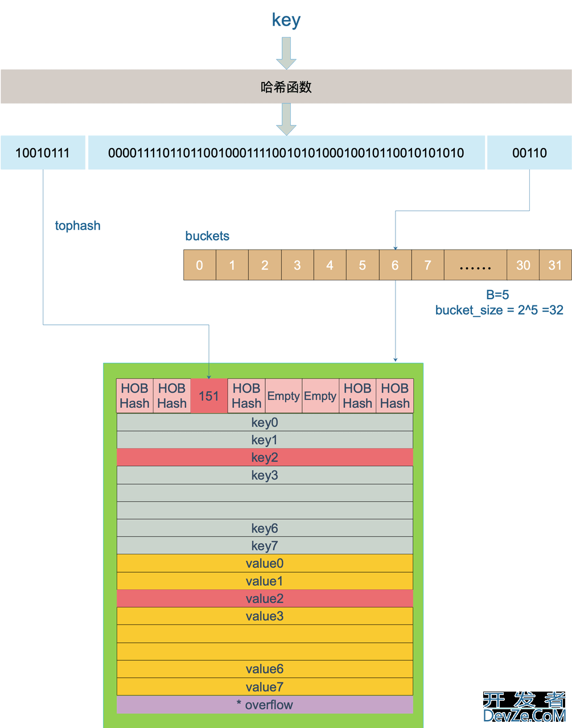Click the 10010111 tophash bits box
Screen dimensions: 572x728
coord(43,152)
